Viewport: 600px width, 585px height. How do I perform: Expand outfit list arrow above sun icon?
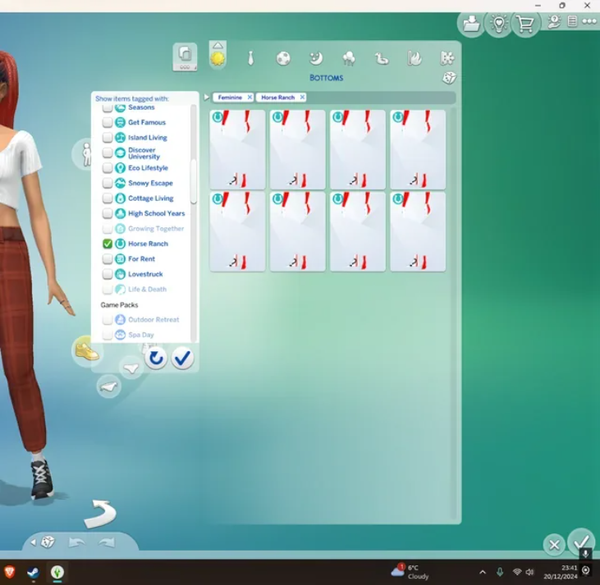(x=218, y=45)
